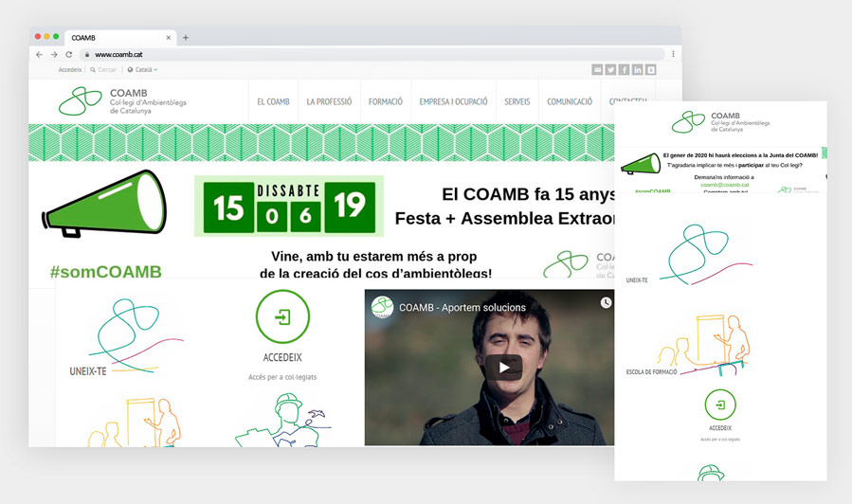The width and height of the screenshot is (852, 504).
Task: Click the lock icon in the address bar
Action: tap(87, 54)
